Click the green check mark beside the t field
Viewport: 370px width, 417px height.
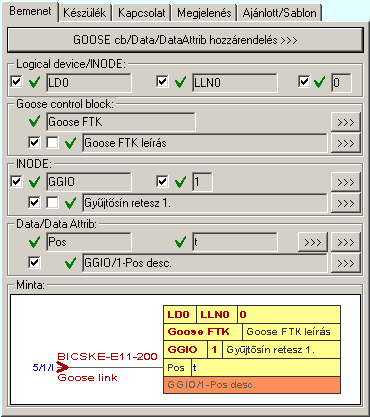coord(180,242)
